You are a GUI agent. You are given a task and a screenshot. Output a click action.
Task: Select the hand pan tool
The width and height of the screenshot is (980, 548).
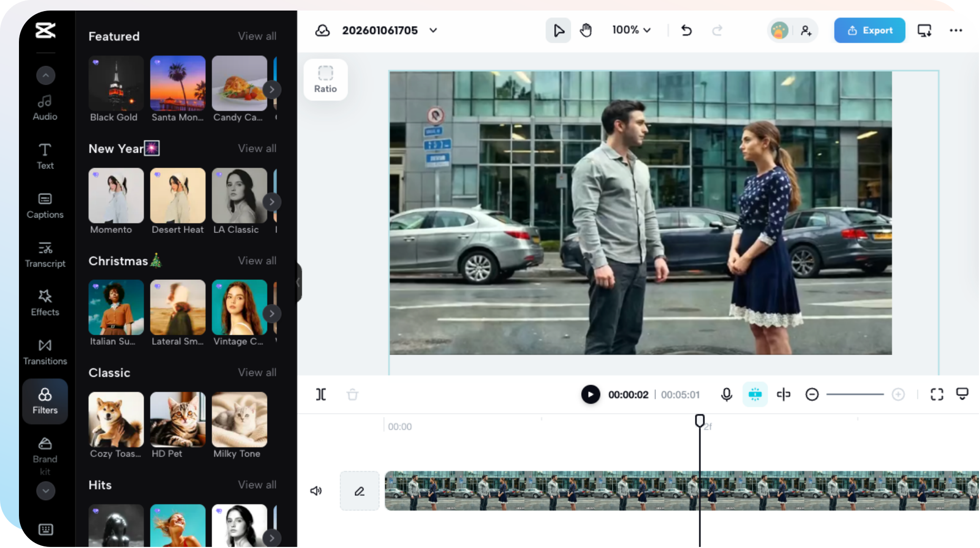586,31
